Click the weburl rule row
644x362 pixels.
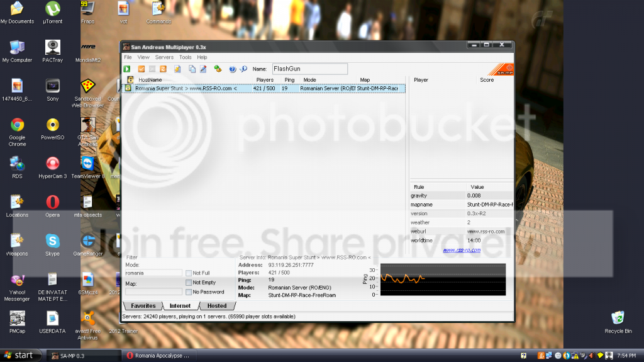(x=461, y=231)
